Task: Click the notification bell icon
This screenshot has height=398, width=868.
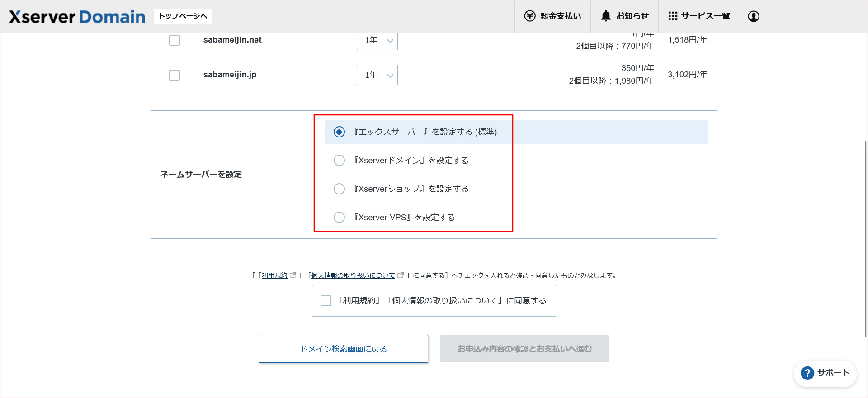Action: point(606,16)
